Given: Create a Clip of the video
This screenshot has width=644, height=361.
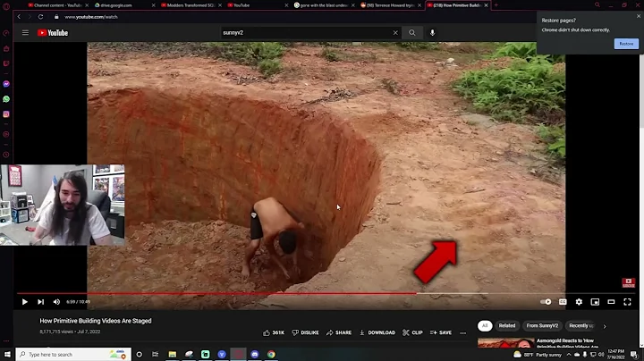Looking at the screenshot, I should [412, 332].
